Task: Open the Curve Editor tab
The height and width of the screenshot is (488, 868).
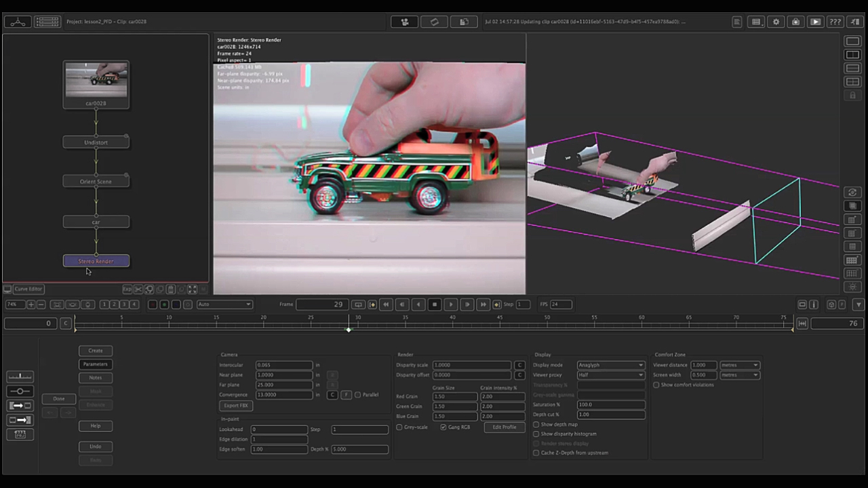Action: point(28,289)
